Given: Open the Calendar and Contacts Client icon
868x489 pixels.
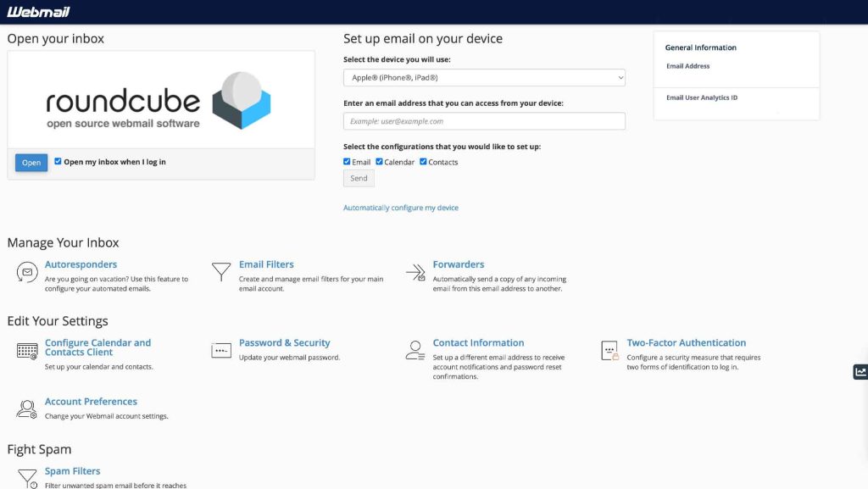Looking at the screenshot, I should 26,350.
